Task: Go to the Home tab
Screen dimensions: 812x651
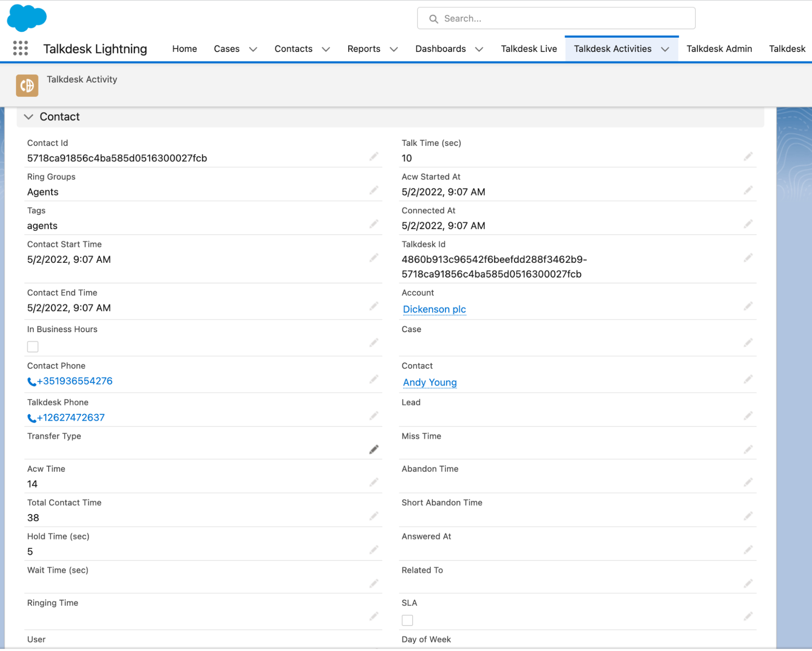Action: coord(184,49)
